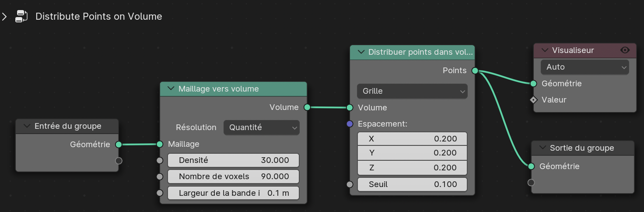Open the Auto dropdown in Visualiseur
Screen dimensions: 644x212
pos(584,67)
